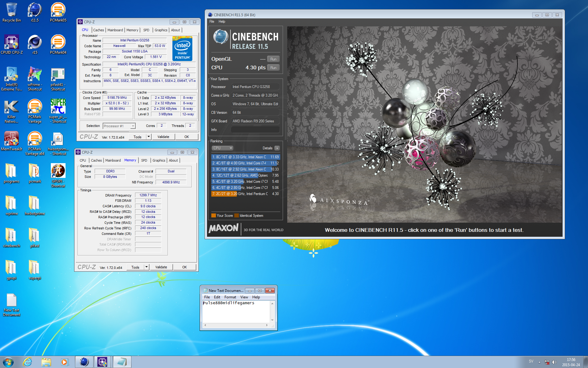Select About tab in Memory CPU-Z window
The width and height of the screenshot is (588, 368).
point(173,160)
